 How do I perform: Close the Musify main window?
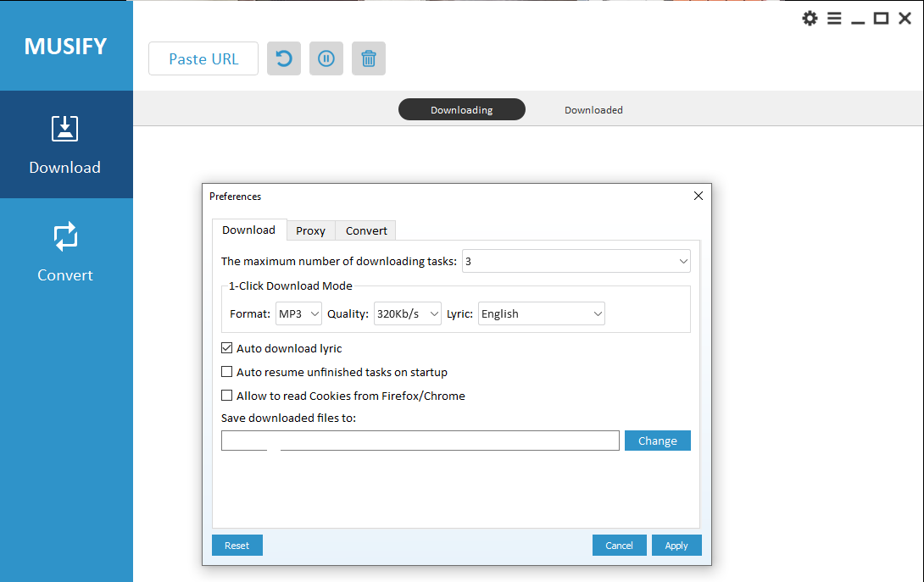(905, 19)
